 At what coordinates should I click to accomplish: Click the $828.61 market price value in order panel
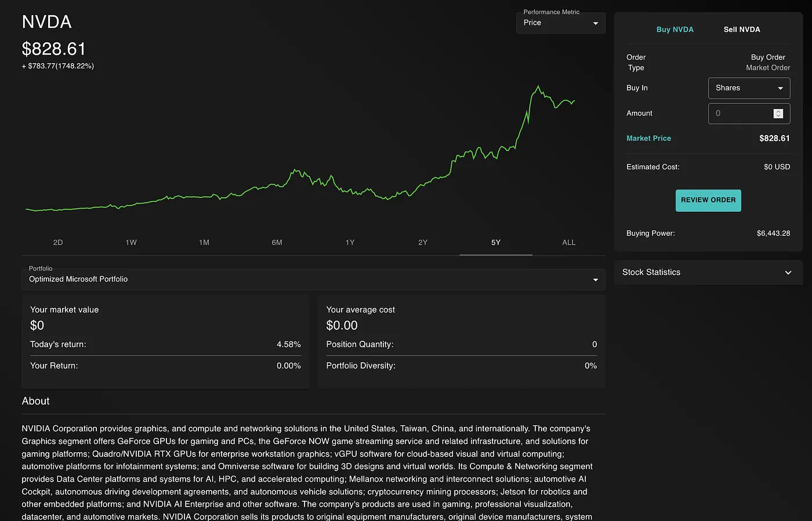(774, 139)
